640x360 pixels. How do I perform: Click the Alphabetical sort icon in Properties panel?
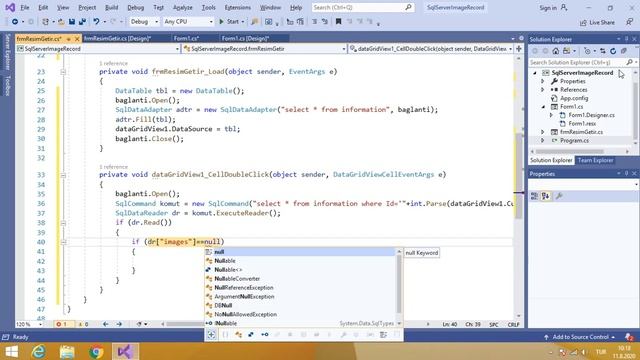[545, 196]
